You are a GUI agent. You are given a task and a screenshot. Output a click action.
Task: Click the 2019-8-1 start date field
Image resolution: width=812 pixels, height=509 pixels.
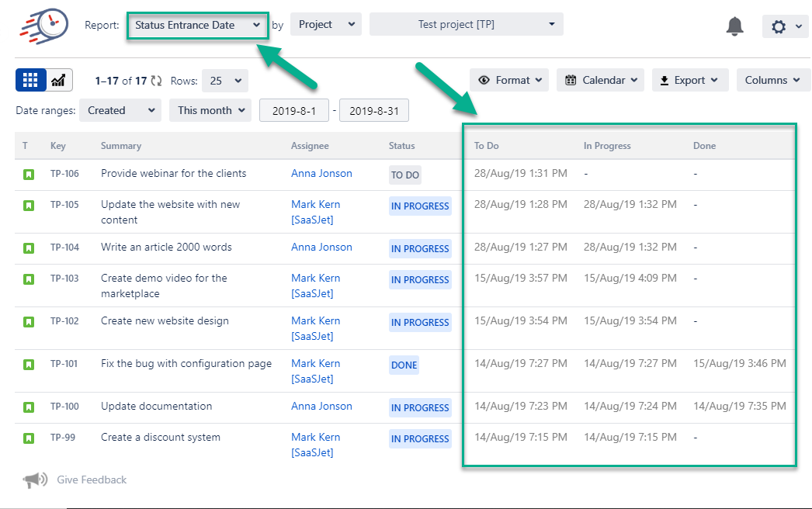tap(293, 109)
